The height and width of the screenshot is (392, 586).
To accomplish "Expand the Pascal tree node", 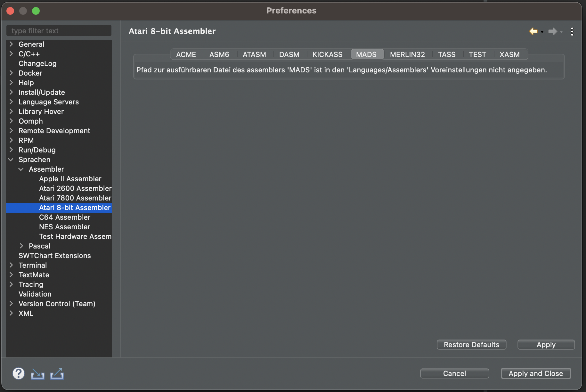I will (x=21, y=246).
